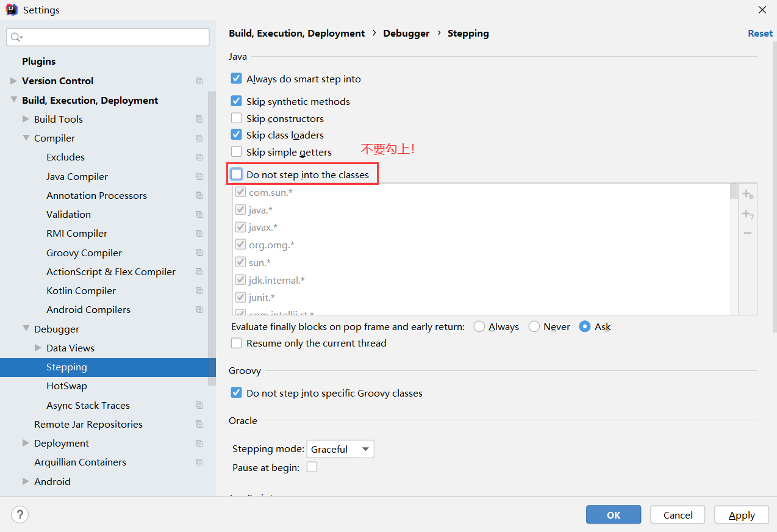
Task: Click the project-level icon beside Async Stack Traces
Action: (199, 405)
